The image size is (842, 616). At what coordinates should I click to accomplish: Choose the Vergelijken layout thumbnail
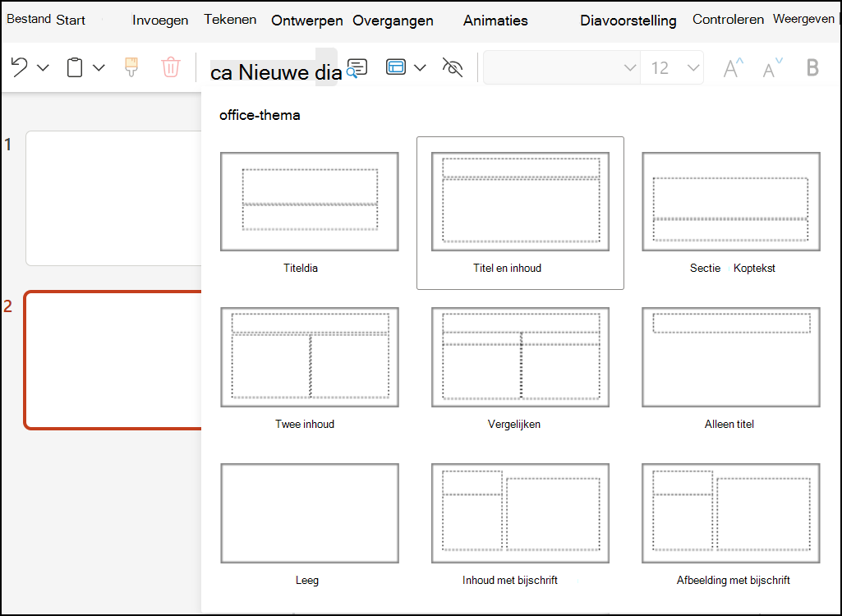point(520,357)
